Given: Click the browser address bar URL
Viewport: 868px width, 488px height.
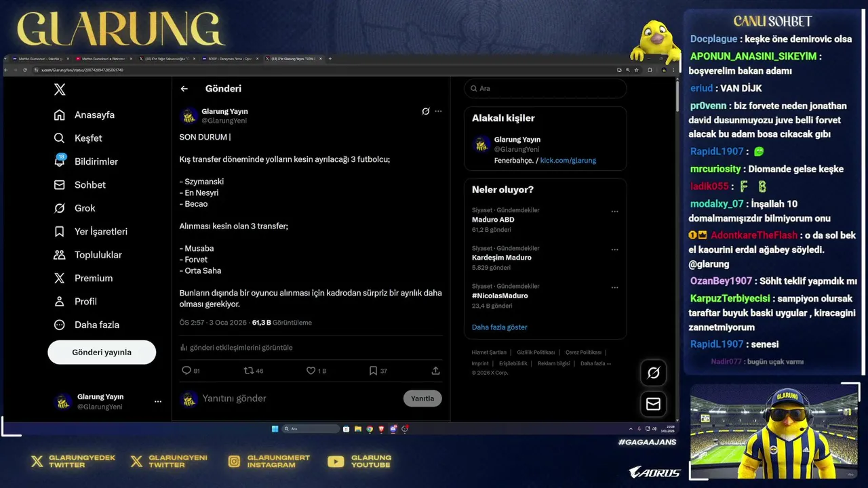Looking at the screenshot, I should [83, 70].
